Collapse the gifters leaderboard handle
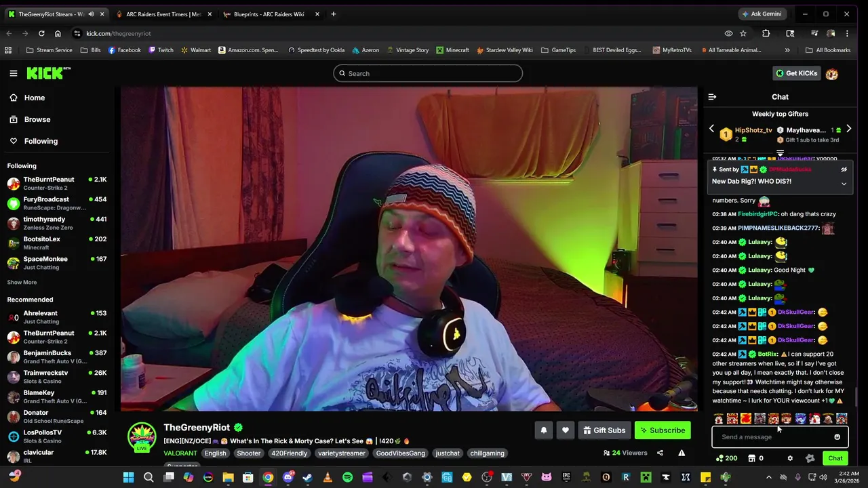Viewport: 868px width, 488px height. click(x=780, y=152)
